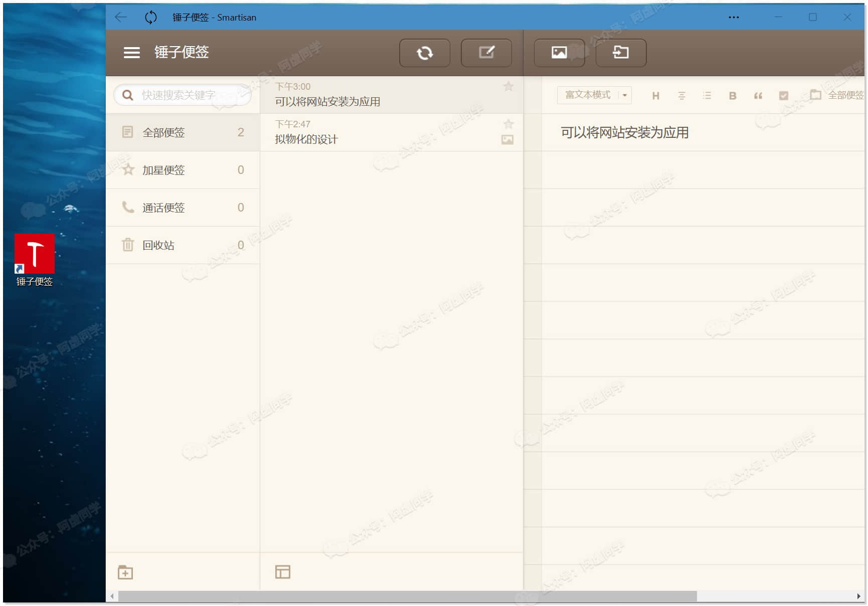
Task: Open the 全部便签 folder selector in editor
Action: (x=837, y=95)
